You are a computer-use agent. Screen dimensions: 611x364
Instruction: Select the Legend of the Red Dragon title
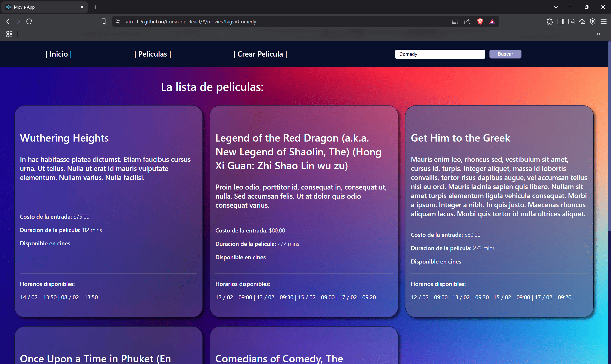click(x=298, y=152)
